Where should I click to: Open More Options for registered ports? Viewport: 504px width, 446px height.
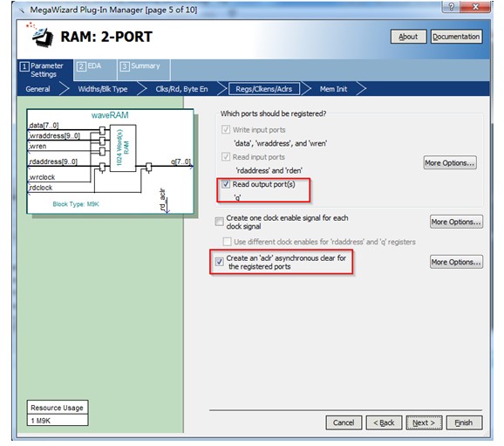point(450,163)
